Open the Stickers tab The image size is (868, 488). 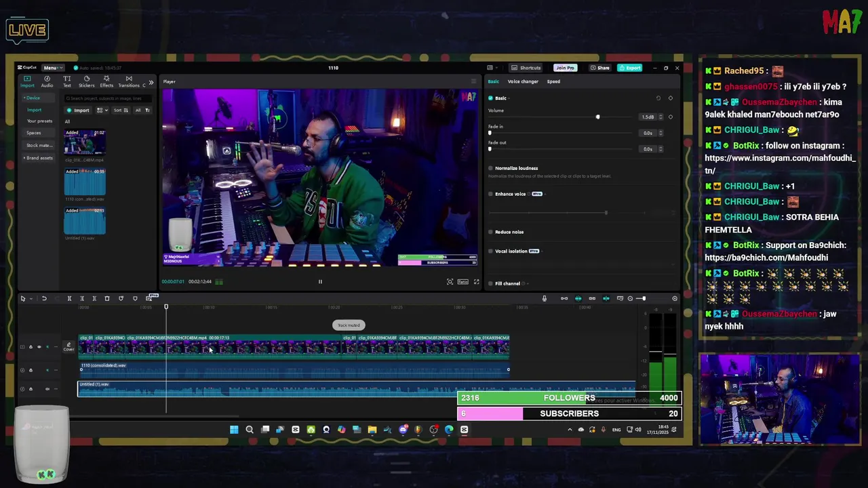click(x=86, y=81)
